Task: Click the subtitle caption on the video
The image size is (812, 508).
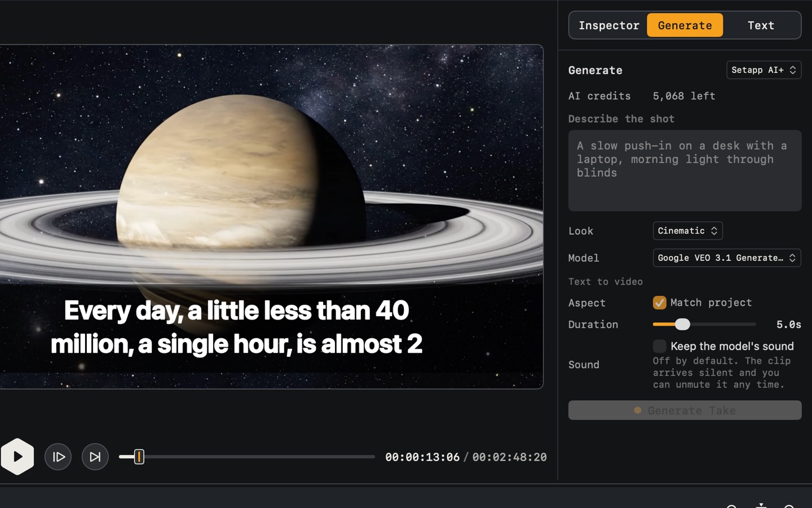Action: pos(237,327)
